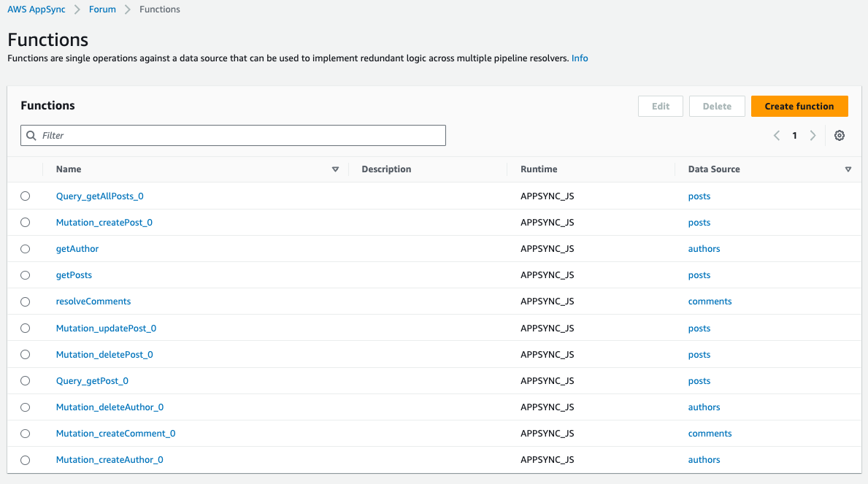Click the Description column header
868x484 pixels.
pos(386,169)
